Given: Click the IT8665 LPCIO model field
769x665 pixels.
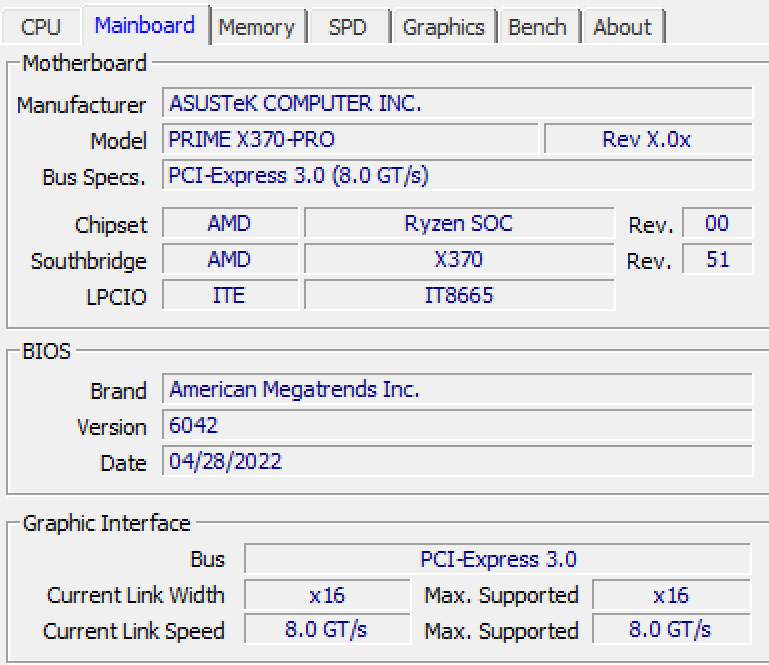Looking at the screenshot, I should [459, 295].
